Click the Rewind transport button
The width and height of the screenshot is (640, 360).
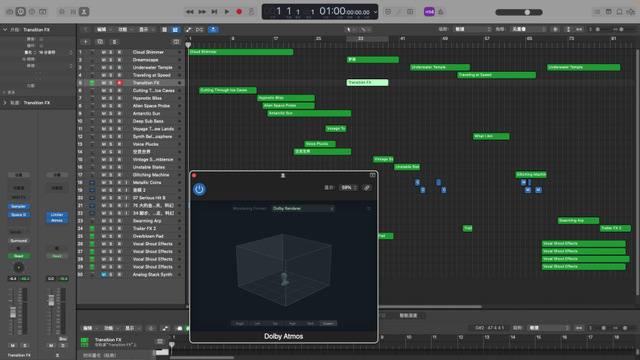[190, 12]
